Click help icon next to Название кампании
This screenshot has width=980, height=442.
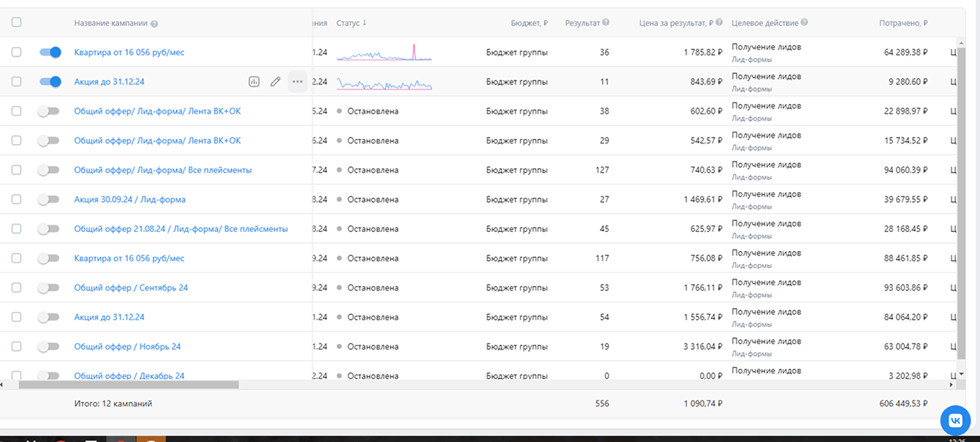click(154, 23)
